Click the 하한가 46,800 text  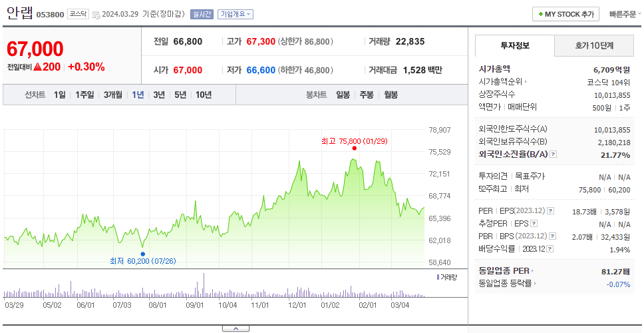coord(305,71)
